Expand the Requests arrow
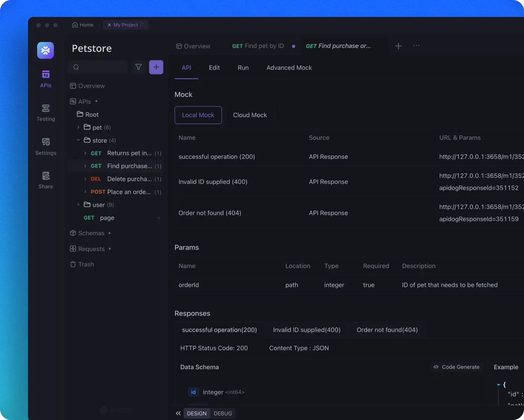Viewport: 524px width, 420px height. pos(110,249)
